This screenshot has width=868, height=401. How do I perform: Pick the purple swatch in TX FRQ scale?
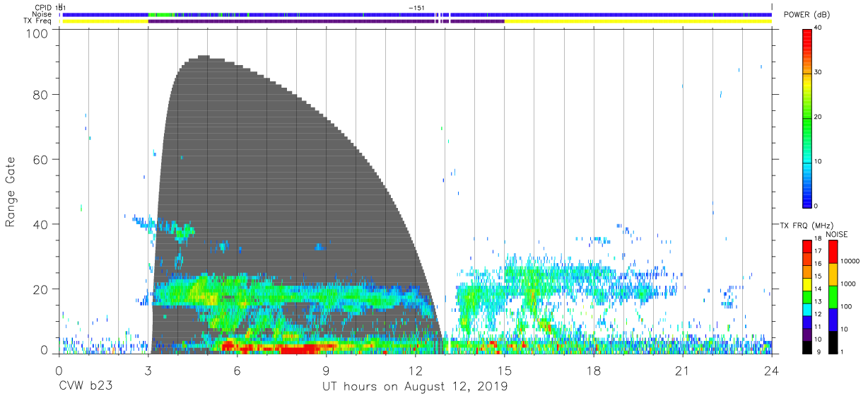807,333
